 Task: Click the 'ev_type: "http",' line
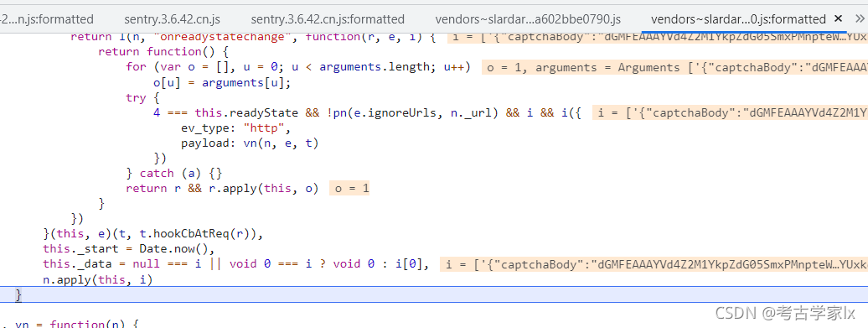[235, 128]
